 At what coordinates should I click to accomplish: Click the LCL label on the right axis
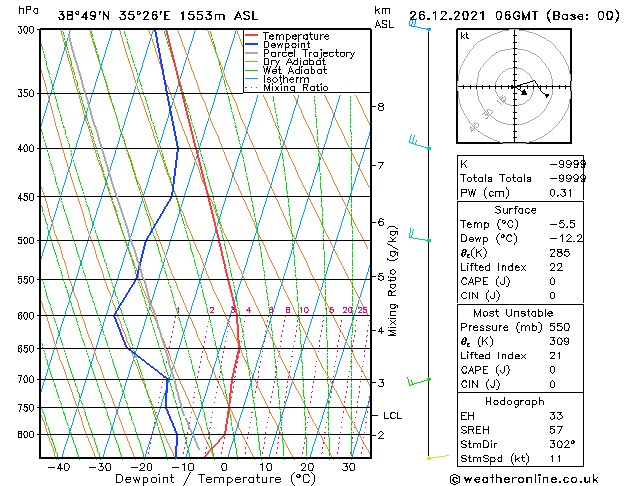(392, 415)
